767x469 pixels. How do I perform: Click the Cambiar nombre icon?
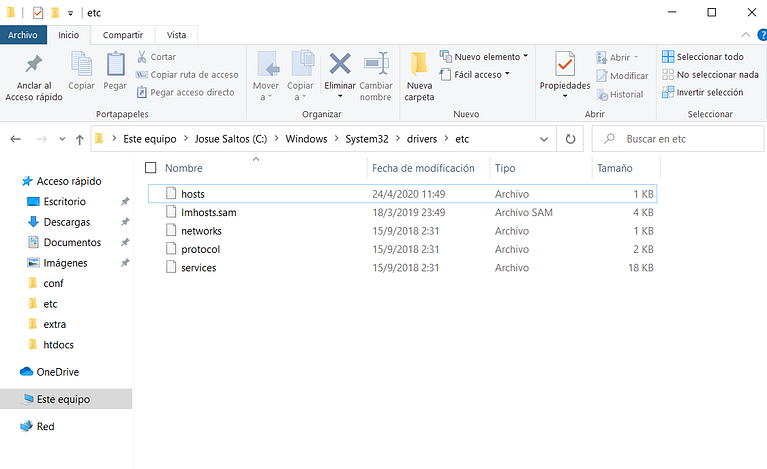(x=376, y=64)
